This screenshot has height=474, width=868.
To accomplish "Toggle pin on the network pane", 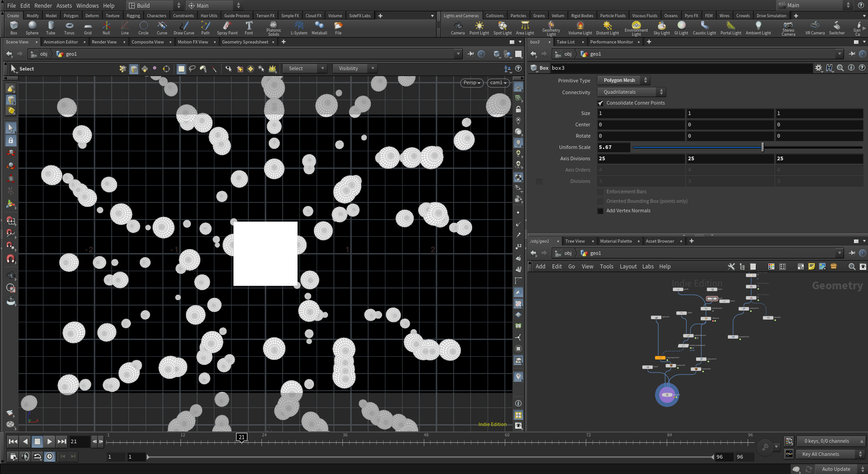I will pyautogui.click(x=852, y=253).
